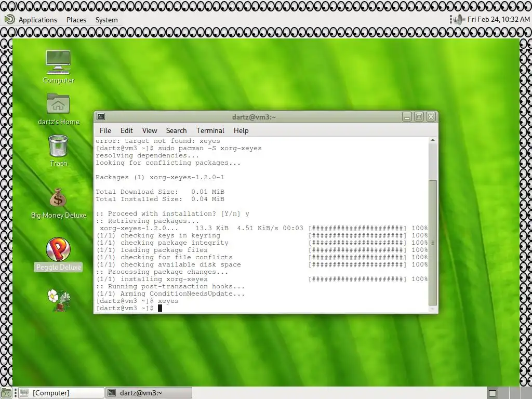This screenshot has width=532, height=399.
Task: Click the line 'sudo pacman -S xorg-xeyes'
Action: click(x=210, y=148)
